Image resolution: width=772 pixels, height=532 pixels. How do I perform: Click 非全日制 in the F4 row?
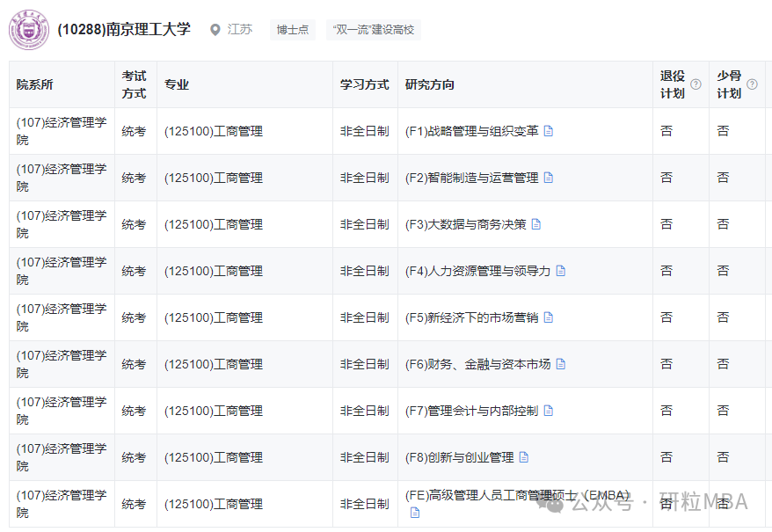364,271
